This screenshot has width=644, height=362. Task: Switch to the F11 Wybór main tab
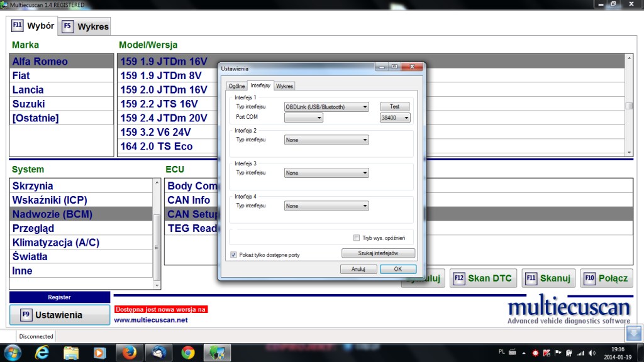coord(33,26)
